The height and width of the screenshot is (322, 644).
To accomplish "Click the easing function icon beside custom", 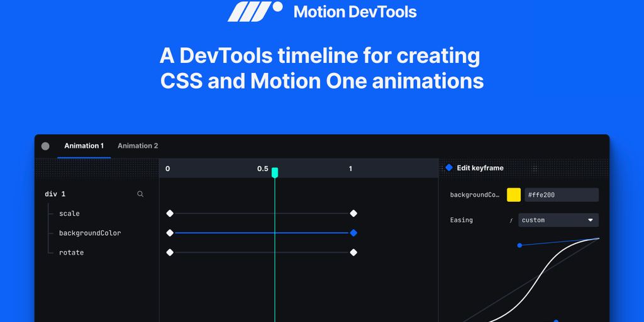I will (x=511, y=221).
